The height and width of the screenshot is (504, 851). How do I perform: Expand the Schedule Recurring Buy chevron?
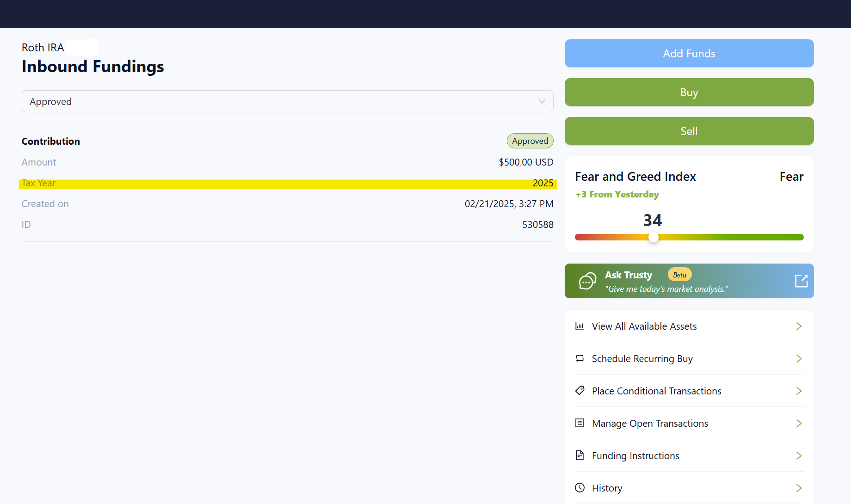pyautogui.click(x=799, y=358)
